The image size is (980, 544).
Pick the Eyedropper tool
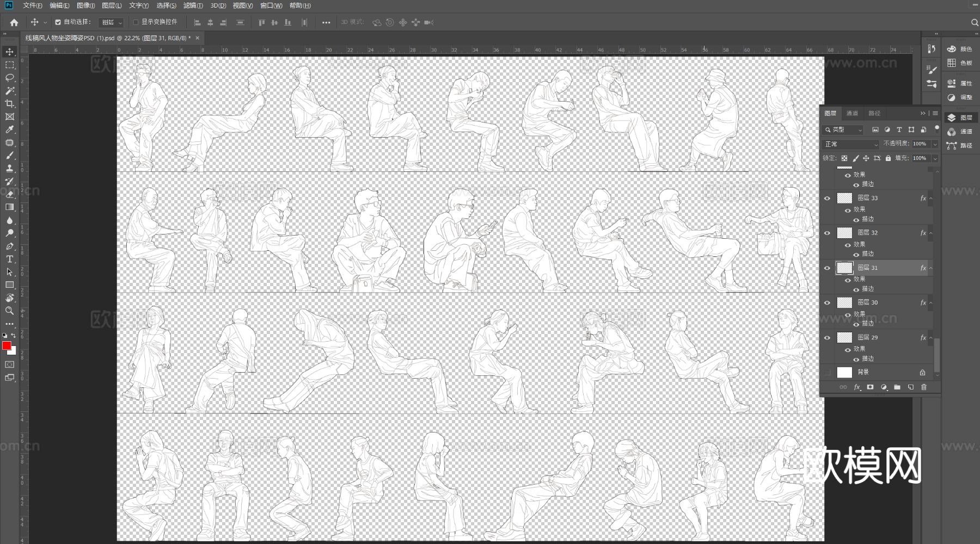pos(10,129)
